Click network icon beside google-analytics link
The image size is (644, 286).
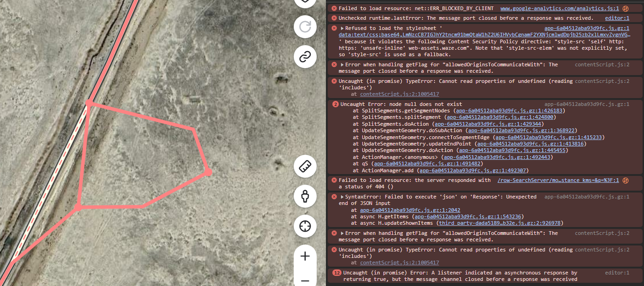[x=626, y=9]
